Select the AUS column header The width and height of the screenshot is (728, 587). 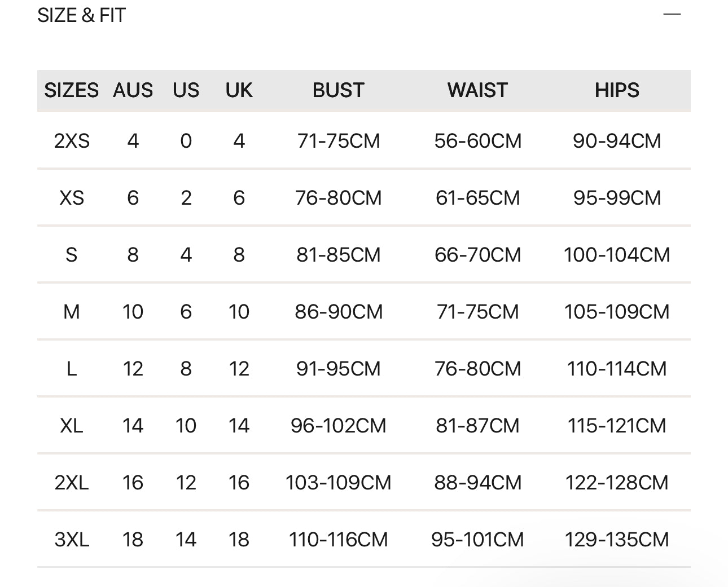click(x=133, y=90)
